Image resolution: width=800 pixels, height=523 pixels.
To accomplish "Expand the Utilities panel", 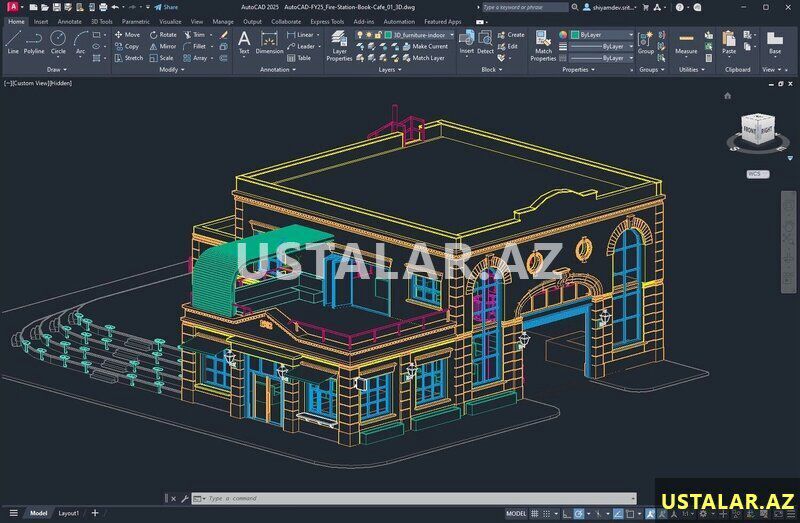I will click(691, 69).
